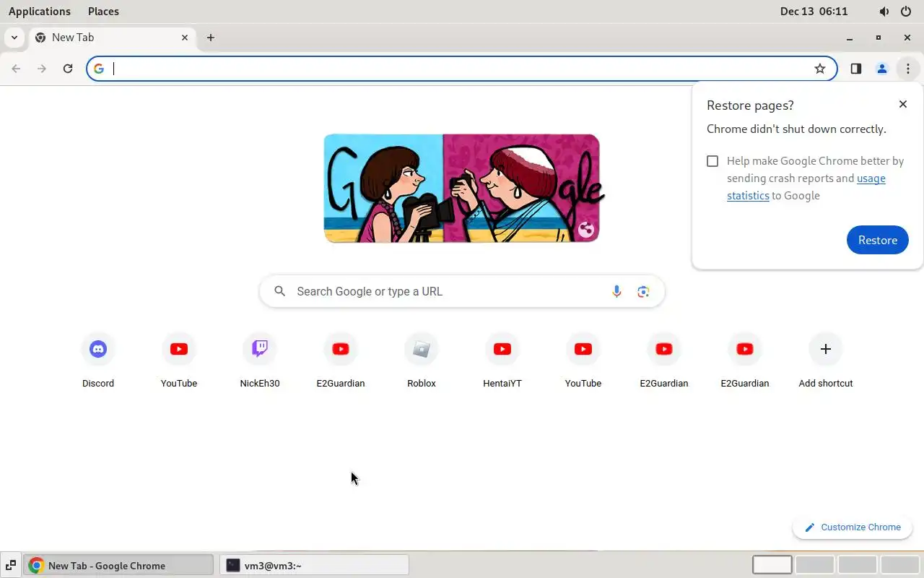The height and width of the screenshot is (578, 924).
Task: Open the Applications menu
Action: (x=40, y=12)
